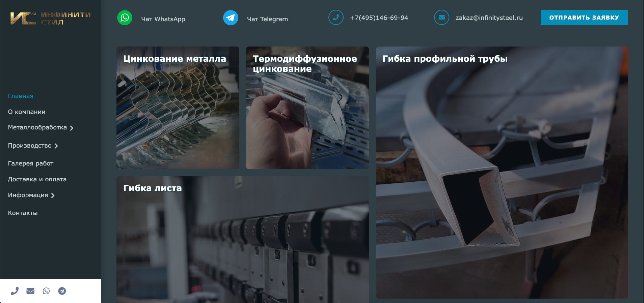The width and height of the screenshot is (644, 303).
Task: Open the blue Telegram icon in header
Action: [x=231, y=18]
